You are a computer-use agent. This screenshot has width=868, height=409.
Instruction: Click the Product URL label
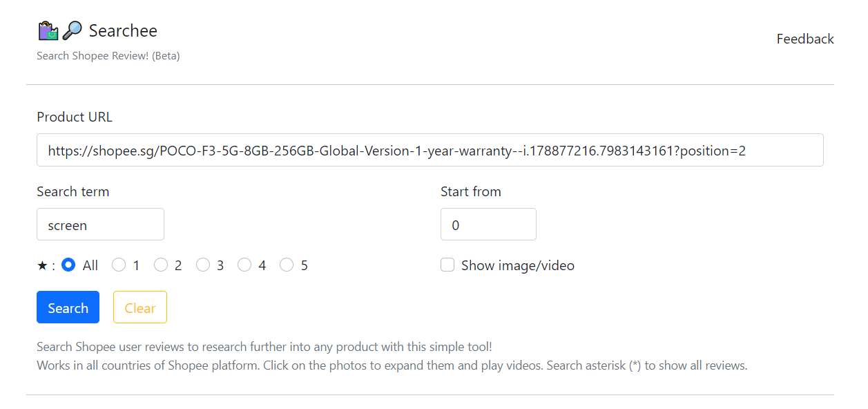tap(75, 117)
